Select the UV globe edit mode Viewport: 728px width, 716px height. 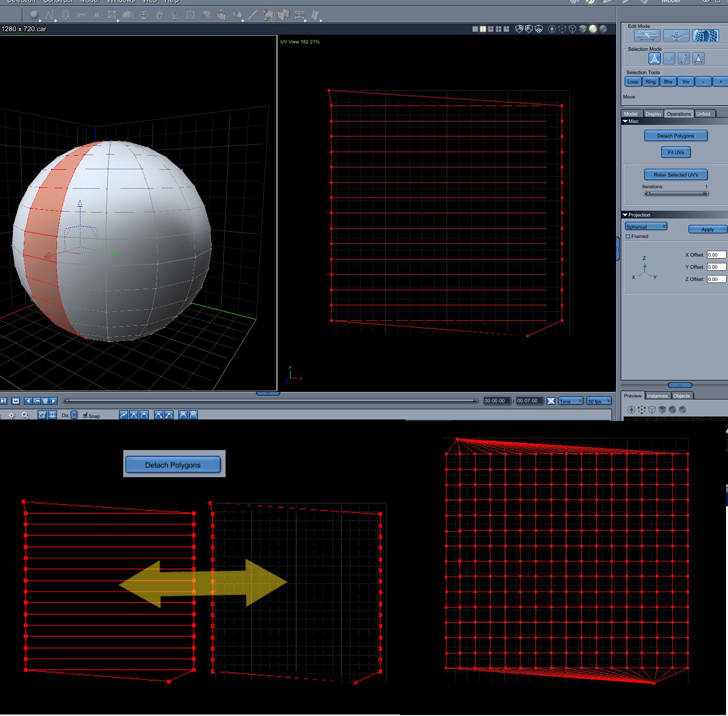[706, 36]
